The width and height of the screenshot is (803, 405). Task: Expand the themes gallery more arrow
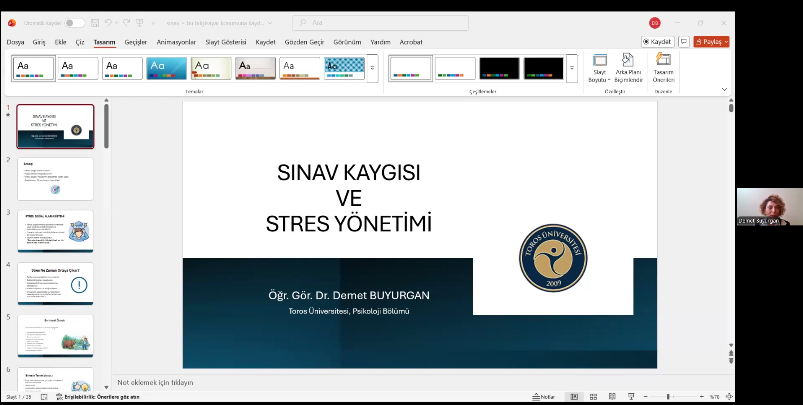click(x=372, y=68)
